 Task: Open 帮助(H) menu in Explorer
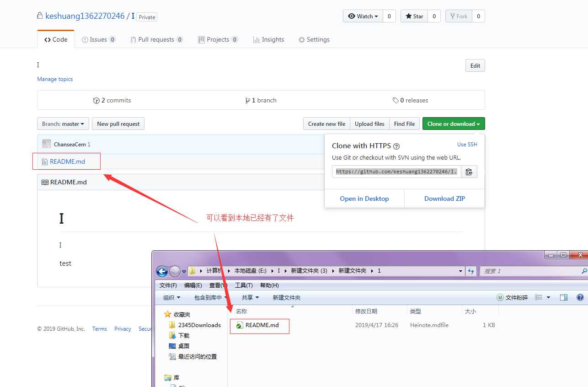coord(269,285)
